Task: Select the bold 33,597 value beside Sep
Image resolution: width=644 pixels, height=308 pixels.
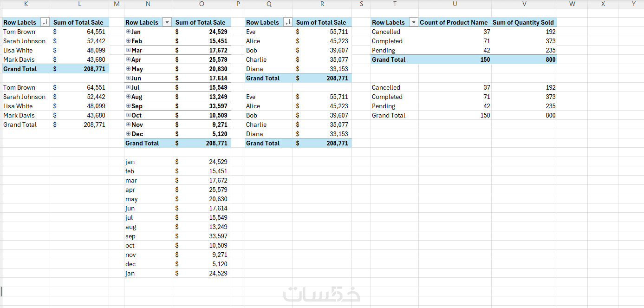Action: click(202, 106)
